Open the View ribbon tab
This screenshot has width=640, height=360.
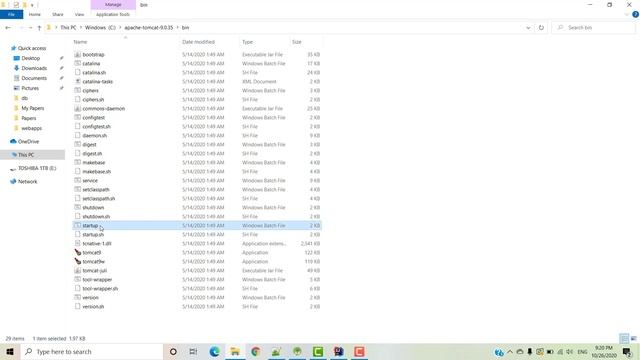coord(79,14)
